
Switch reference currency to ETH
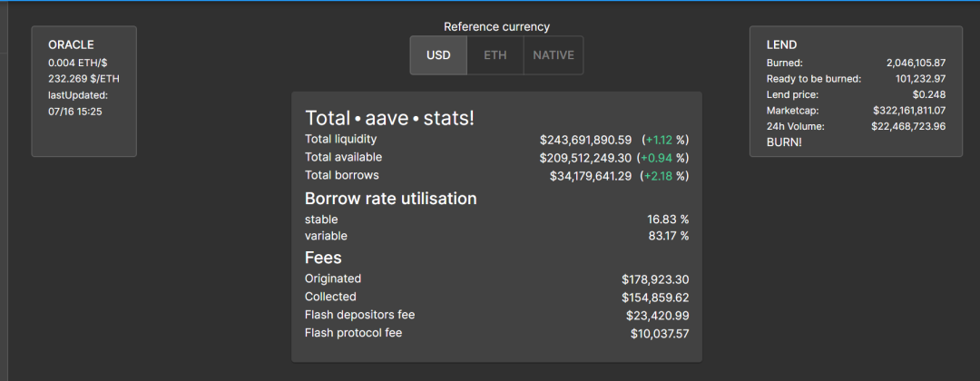click(x=495, y=55)
